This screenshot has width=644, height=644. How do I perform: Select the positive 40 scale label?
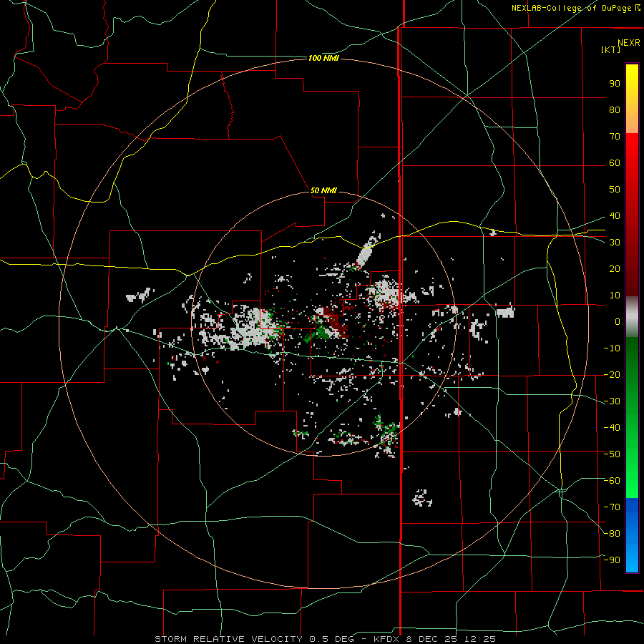615,216
